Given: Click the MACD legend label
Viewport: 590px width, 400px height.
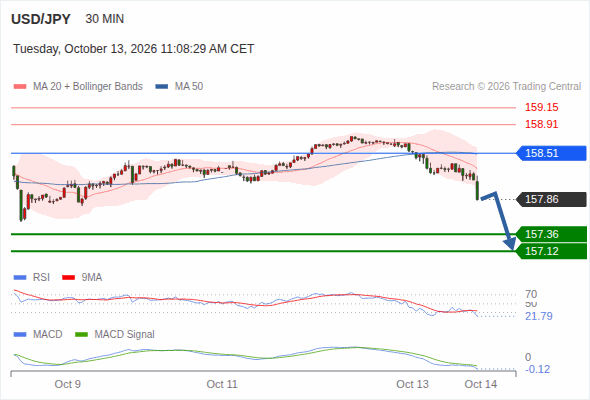Looking at the screenshot, I should pyautogui.click(x=47, y=335).
